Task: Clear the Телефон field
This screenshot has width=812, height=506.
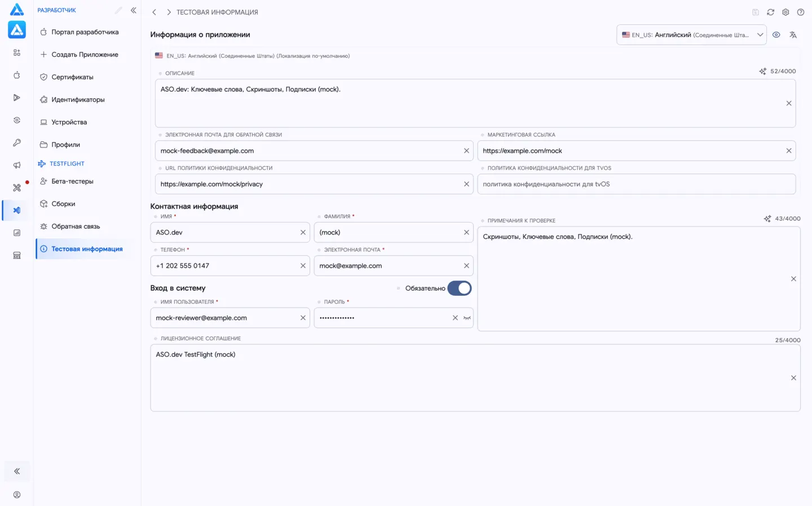Action: coord(303,266)
